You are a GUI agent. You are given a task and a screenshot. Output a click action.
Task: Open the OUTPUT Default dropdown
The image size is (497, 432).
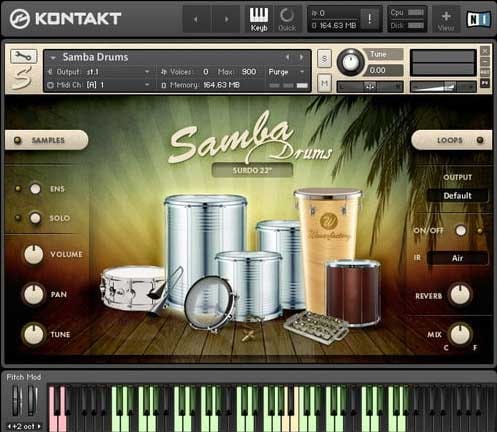coord(458,196)
